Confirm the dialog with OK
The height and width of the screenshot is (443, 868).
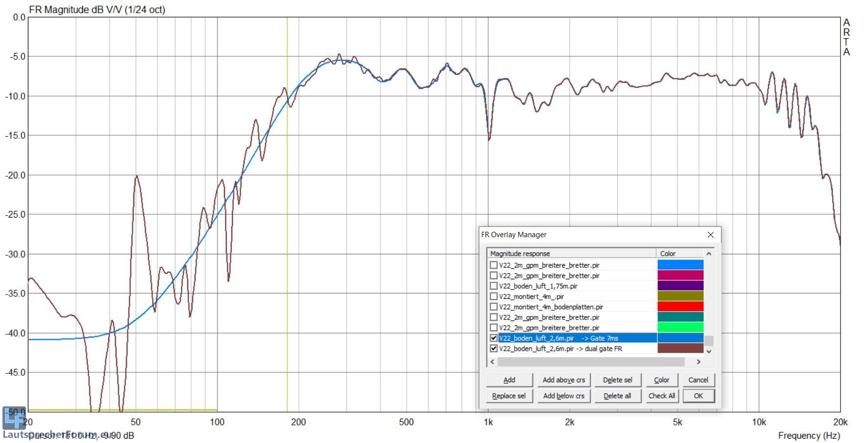pos(698,396)
